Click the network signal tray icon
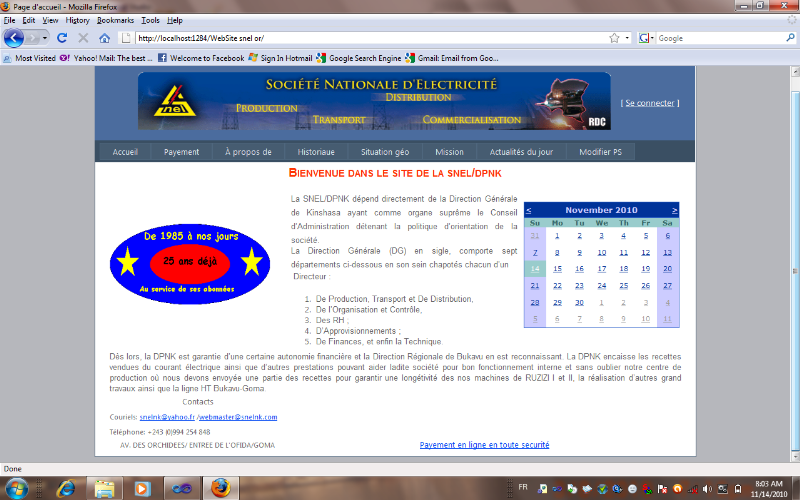The height and width of the screenshot is (500, 800). click(692, 489)
